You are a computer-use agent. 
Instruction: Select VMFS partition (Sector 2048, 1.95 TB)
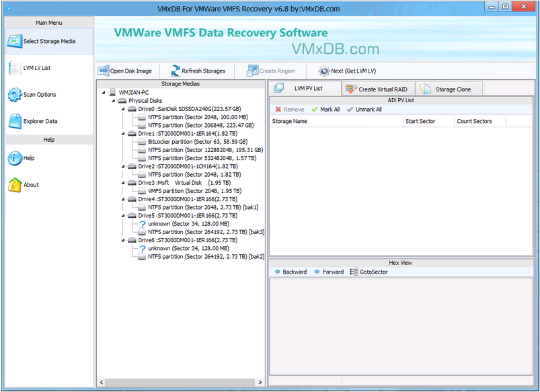[x=194, y=191]
